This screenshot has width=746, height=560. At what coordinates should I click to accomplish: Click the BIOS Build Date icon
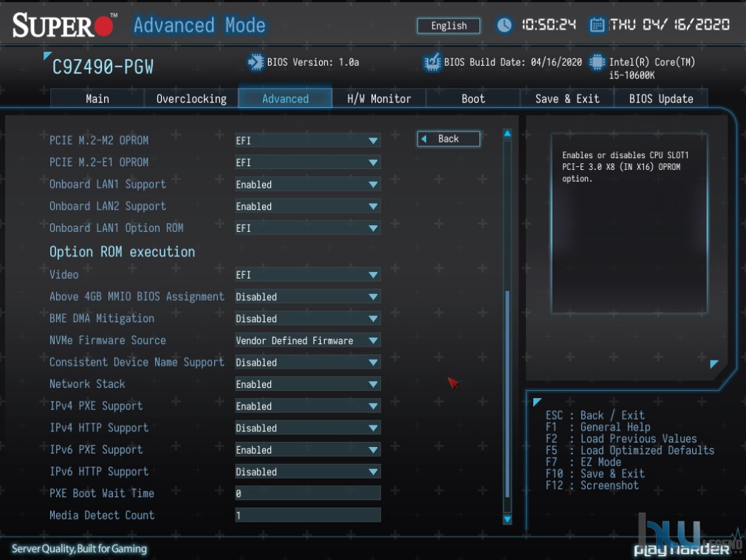432,62
